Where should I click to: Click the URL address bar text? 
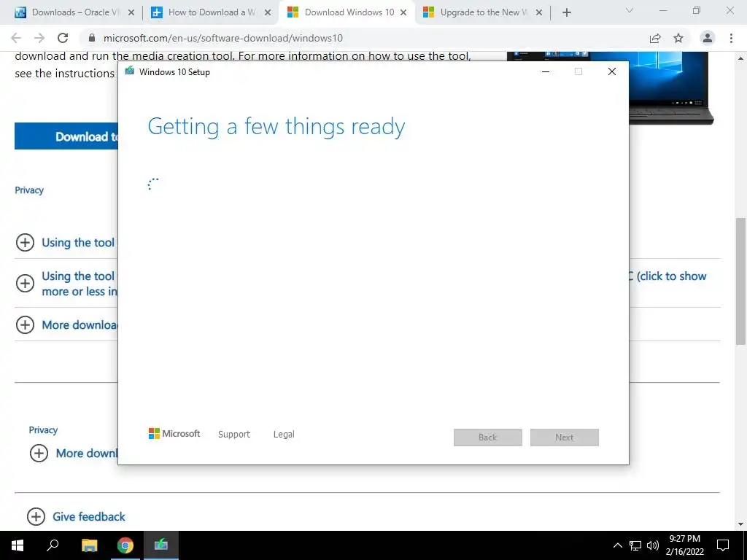pos(223,38)
